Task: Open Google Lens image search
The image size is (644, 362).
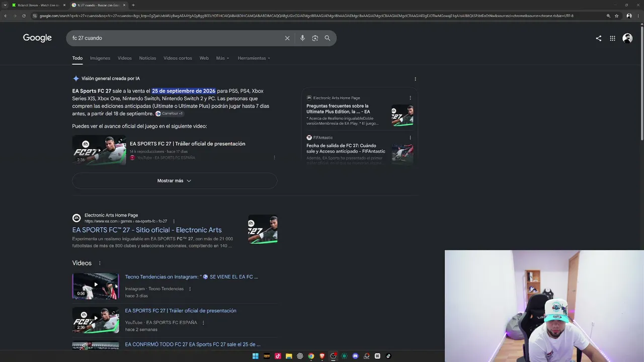Action: [315, 38]
